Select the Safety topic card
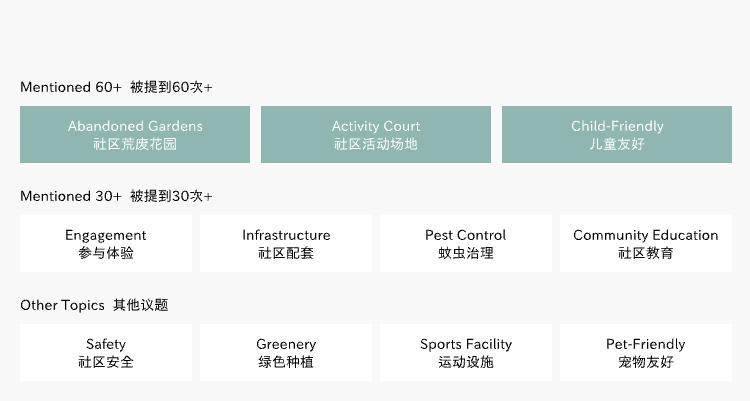The image size is (750, 401). 106,352
